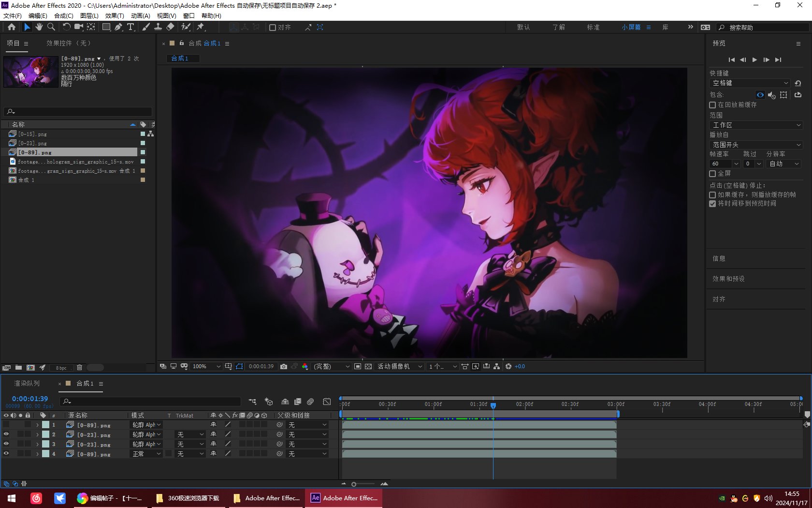This screenshot has height=508, width=812.
Task: Hide layer 4 [0-89].png
Action: pos(6,454)
